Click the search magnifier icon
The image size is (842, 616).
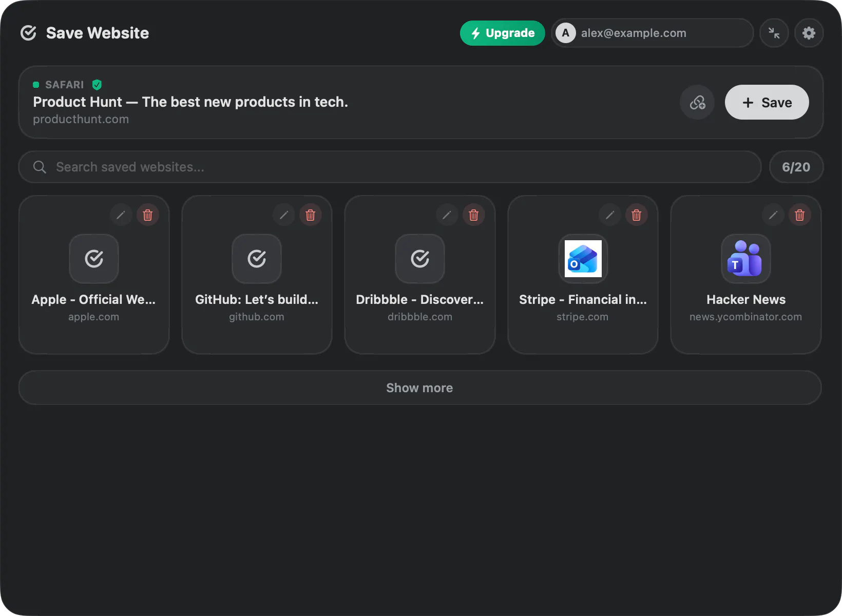(40, 167)
